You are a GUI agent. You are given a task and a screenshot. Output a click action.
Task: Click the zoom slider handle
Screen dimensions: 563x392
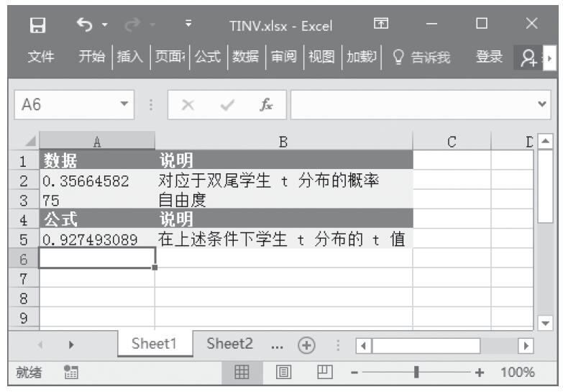coord(417,373)
